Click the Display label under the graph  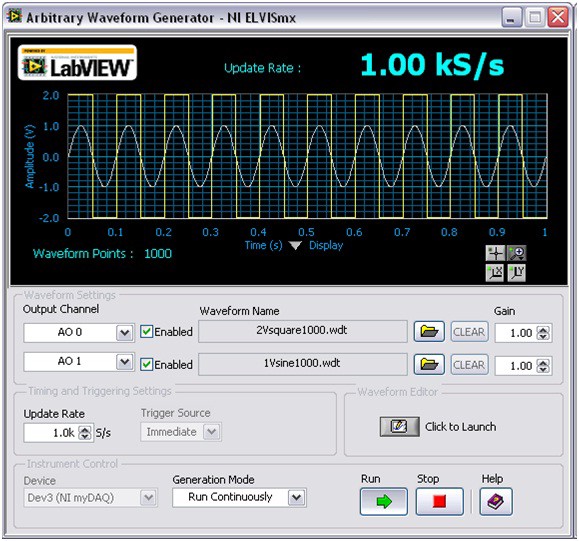[x=326, y=246]
